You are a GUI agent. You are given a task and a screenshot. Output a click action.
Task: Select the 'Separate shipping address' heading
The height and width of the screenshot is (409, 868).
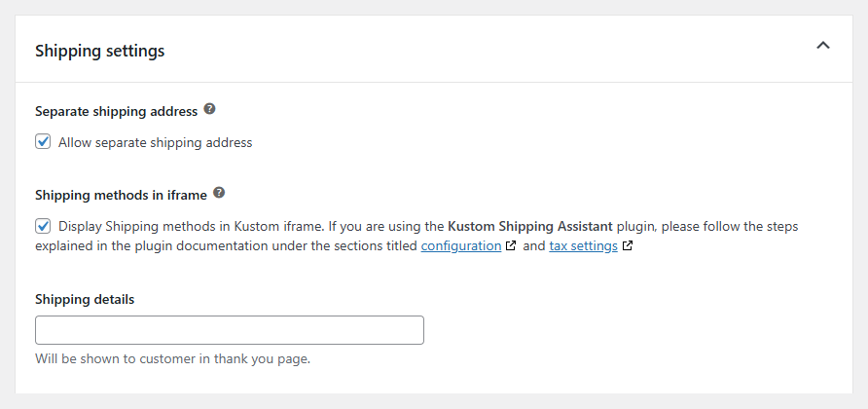(116, 111)
